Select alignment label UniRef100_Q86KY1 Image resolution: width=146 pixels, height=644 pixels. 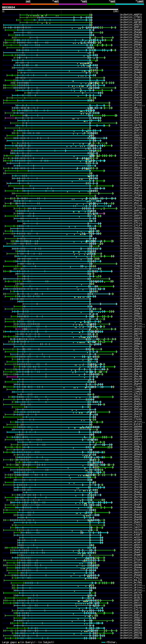(x=131, y=216)
